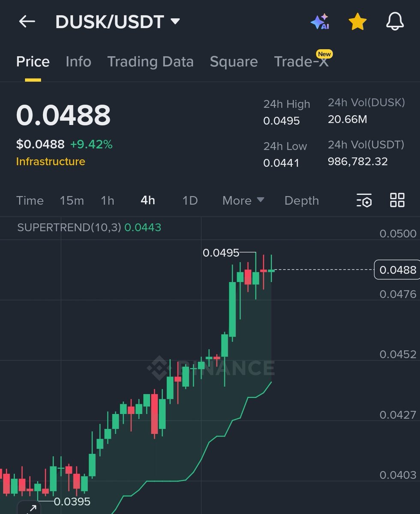
Task: Tap the 24h Low value 0.0441
Action: tap(281, 163)
